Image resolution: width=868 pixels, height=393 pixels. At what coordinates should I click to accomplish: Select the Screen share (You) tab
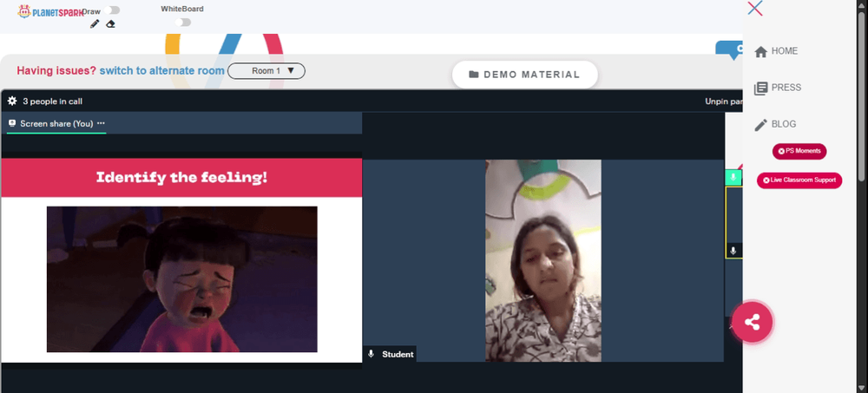[x=56, y=123]
